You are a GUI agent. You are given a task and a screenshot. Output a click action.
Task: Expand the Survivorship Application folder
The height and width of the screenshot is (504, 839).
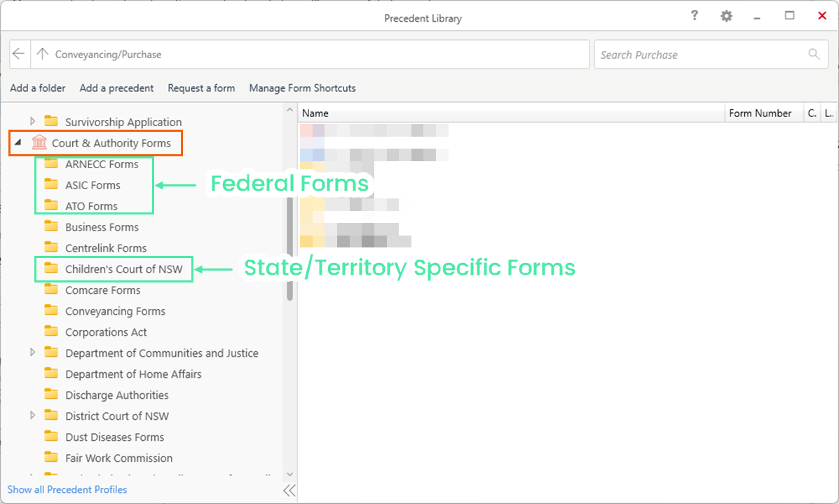pos(32,121)
